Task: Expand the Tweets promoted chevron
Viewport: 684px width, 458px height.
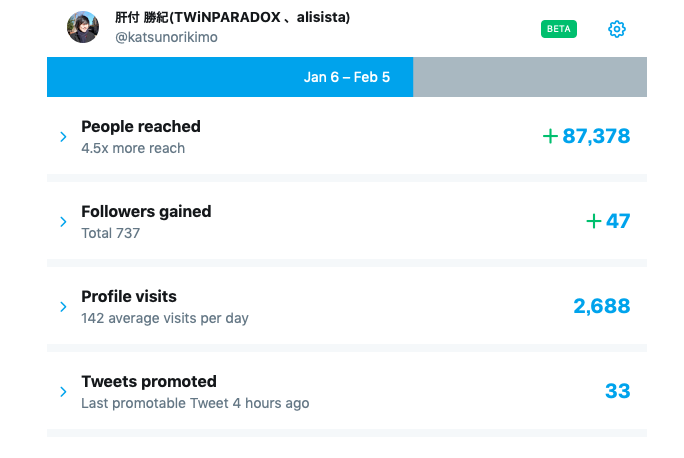Action: [x=62, y=392]
